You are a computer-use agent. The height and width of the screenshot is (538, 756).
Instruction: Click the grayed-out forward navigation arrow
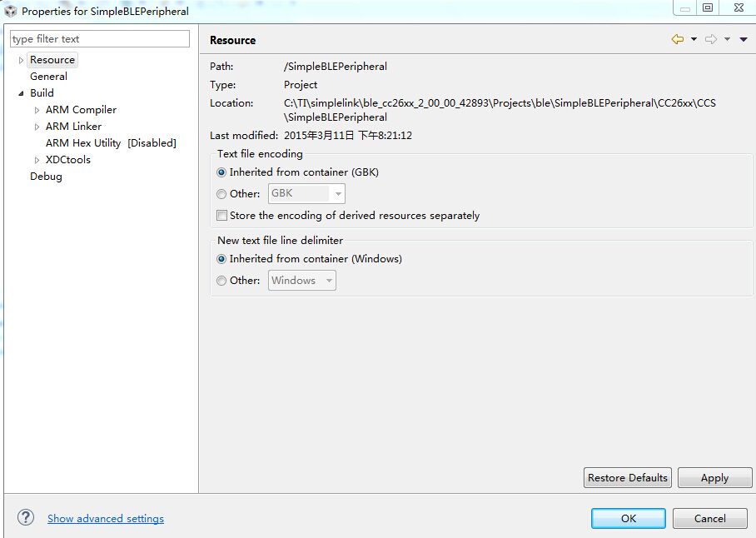pyautogui.click(x=710, y=40)
